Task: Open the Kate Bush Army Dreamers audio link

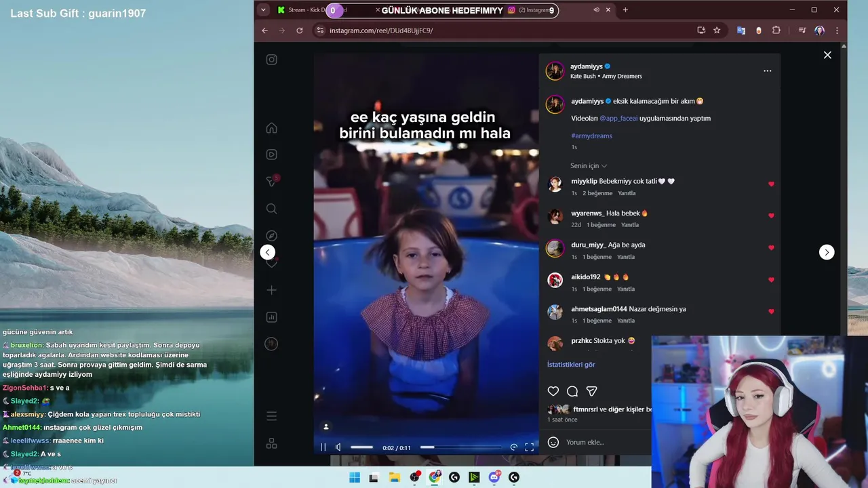Action: 606,77
